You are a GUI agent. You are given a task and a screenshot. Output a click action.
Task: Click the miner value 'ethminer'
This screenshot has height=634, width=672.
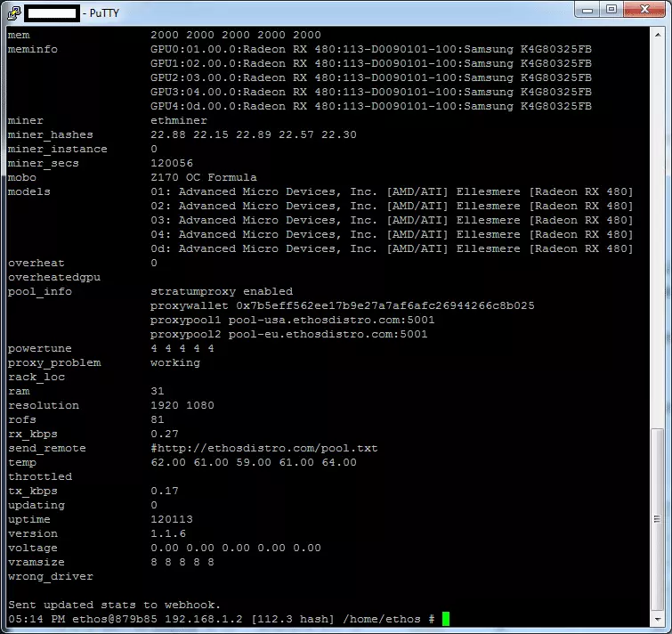tap(179, 120)
